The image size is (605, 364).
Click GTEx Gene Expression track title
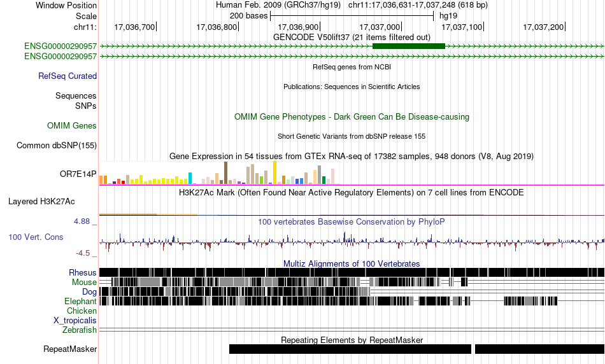click(352, 156)
